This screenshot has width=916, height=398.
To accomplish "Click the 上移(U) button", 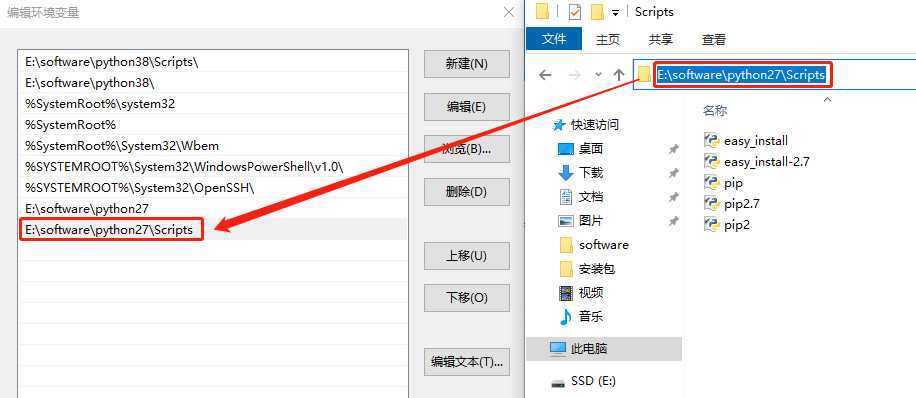I will (467, 256).
